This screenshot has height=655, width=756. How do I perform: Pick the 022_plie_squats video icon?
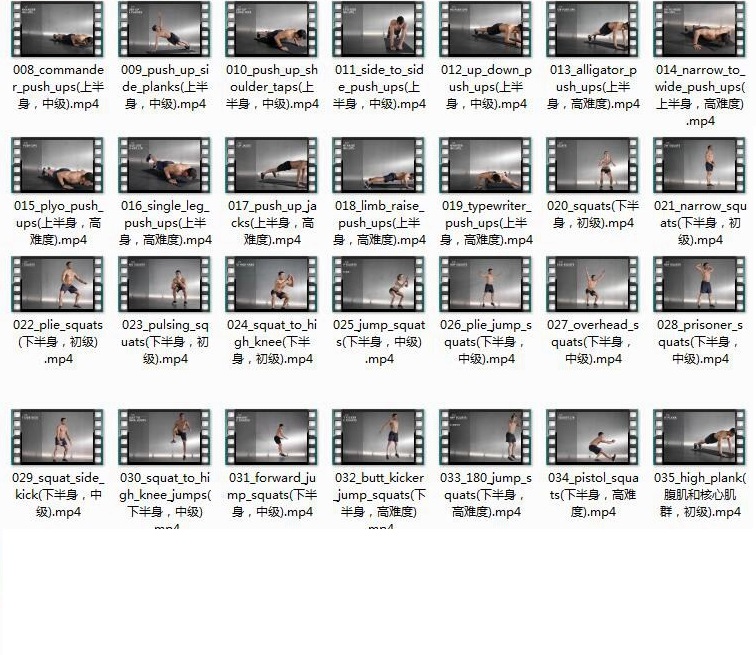(x=58, y=283)
